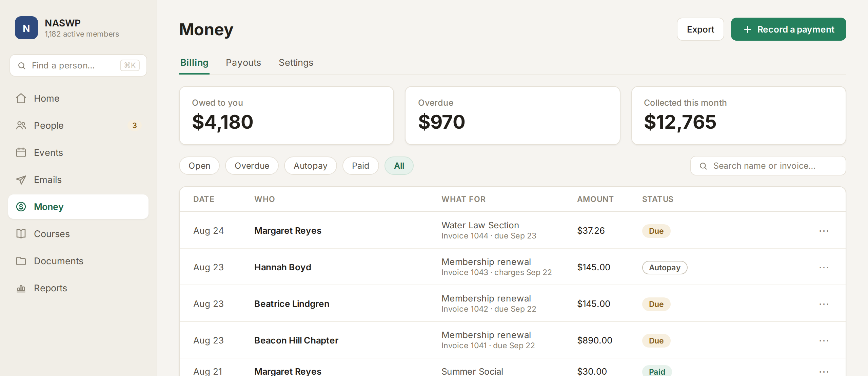Open more options for Beatrice Lindgren row
The image size is (868, 376).
pyautogui.click(x=824, y=304)
